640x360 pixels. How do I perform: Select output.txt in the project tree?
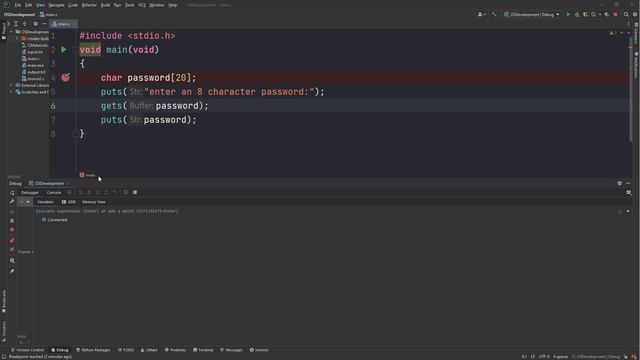pyautogui.click(x=33, y=72)
